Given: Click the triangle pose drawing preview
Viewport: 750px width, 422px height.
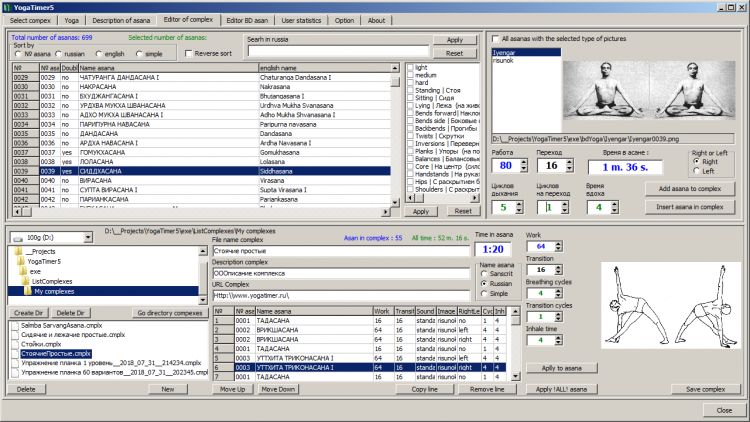Looking at the screenshot, I should click(669, 305).
